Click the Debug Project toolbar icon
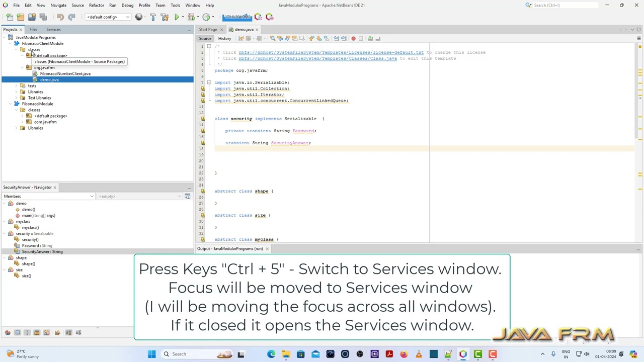The width and height of the screenshot is (644, 362). coord(191,17)
